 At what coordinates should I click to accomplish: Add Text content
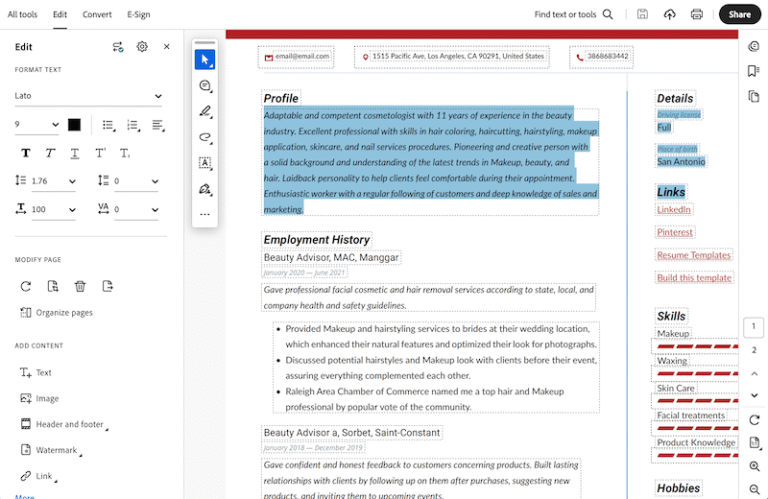point(35,373)
